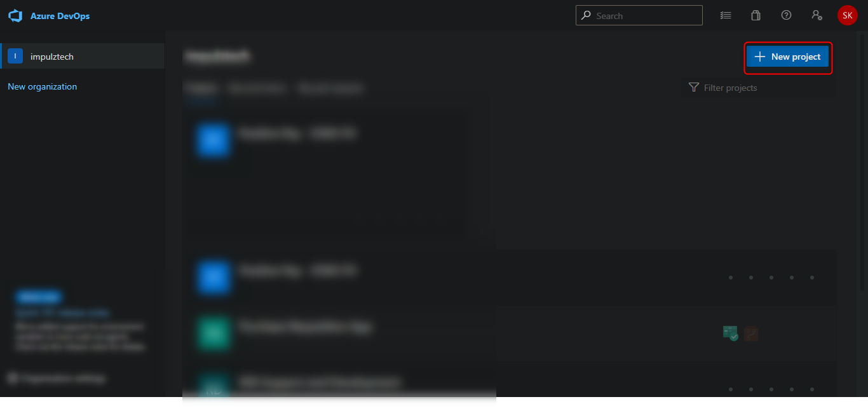Click the New organization link

42,86
